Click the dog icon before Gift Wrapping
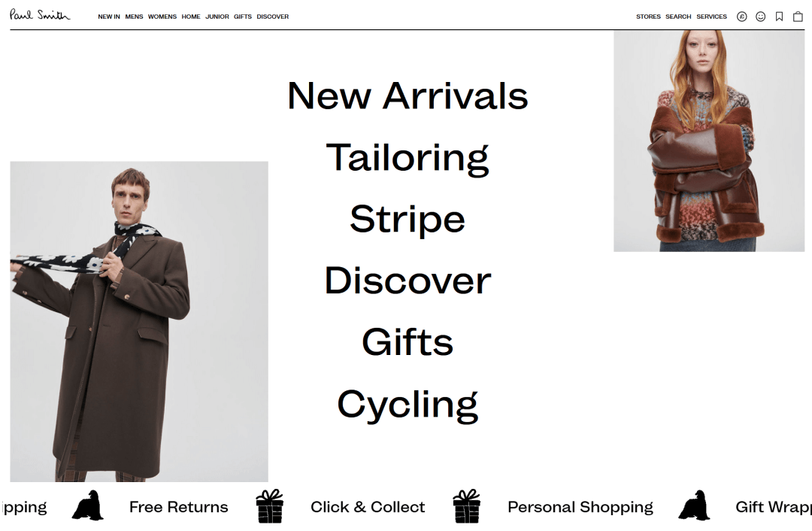Screen dimensions: 812x531 tap(695, 505)
